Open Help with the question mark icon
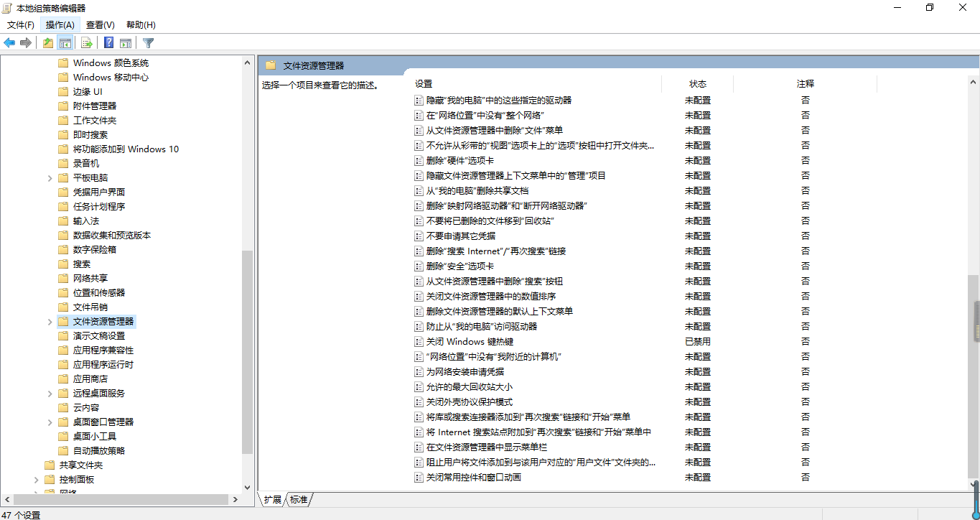The image size is (980, 520). point(109,43)
